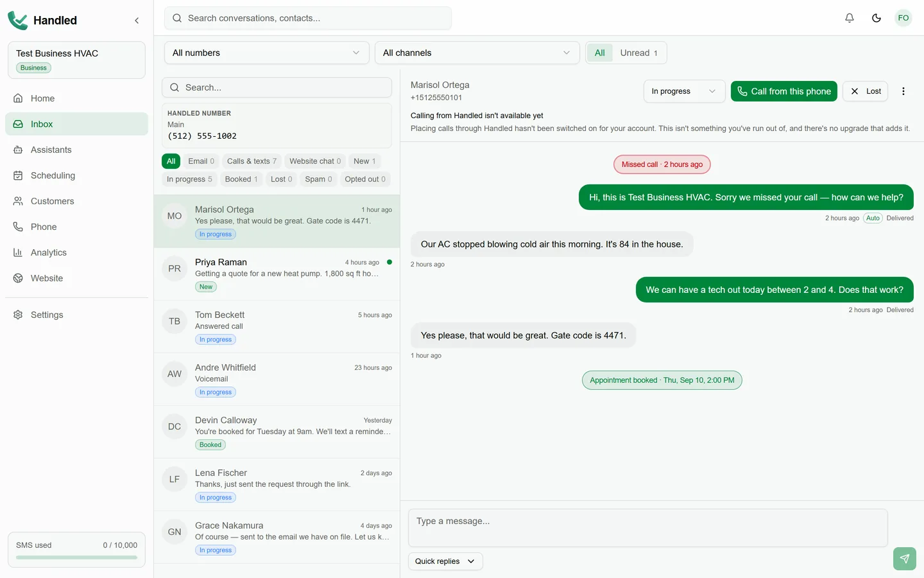The width and height of the screenshot is (924, 578).
Task: Open the notifications bell
Action: [x=850, y=18]
